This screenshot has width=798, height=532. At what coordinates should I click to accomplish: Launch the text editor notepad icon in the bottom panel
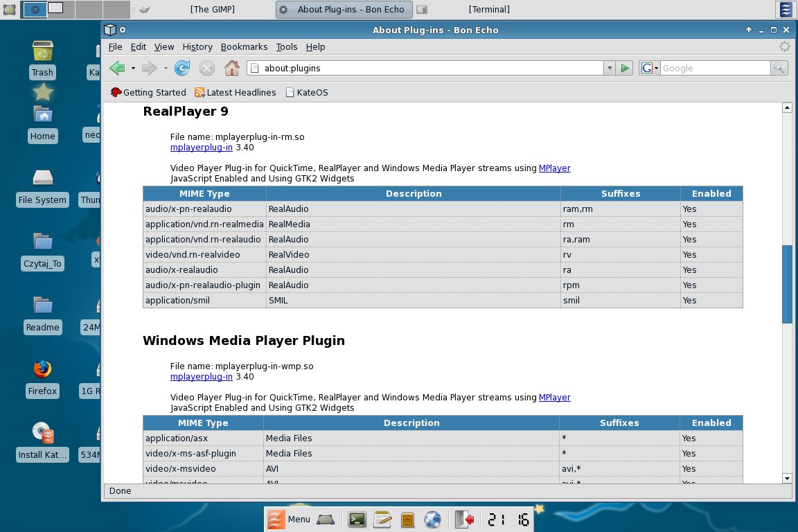tap(382, 520)
